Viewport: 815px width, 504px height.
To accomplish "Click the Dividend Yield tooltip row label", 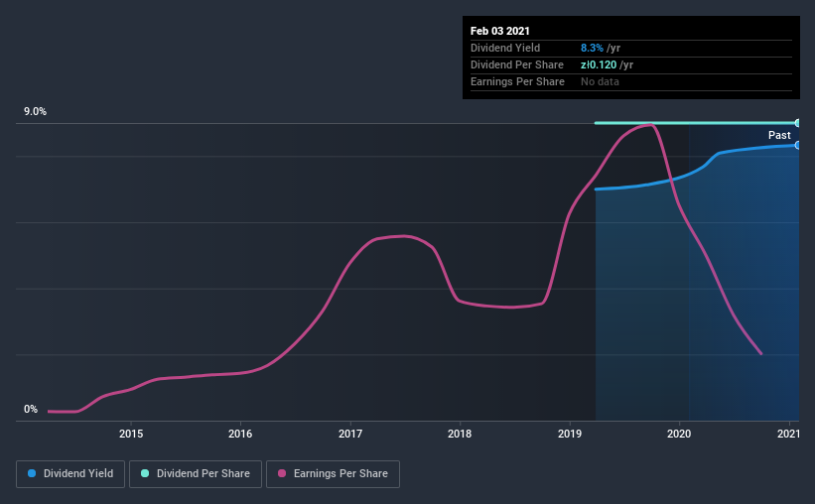I will click(x=505, y=48).
